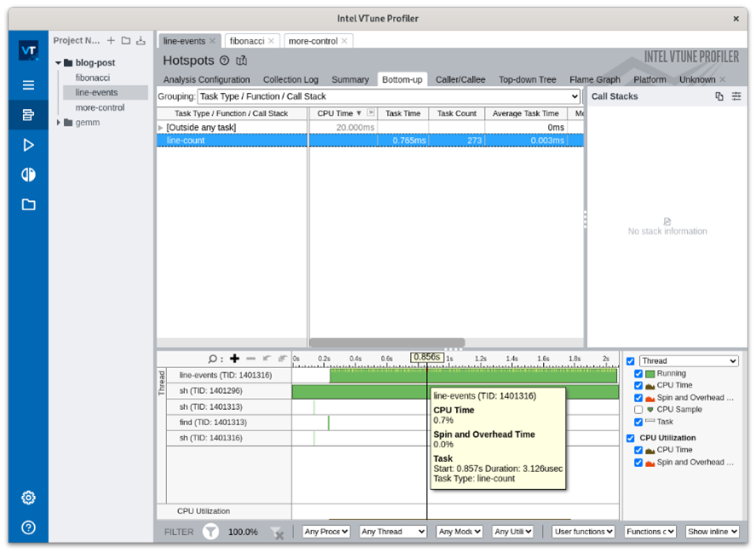Screen dimensions: 756x553
Task: Switch to Flame Graph tab
Action: [595, 79]
